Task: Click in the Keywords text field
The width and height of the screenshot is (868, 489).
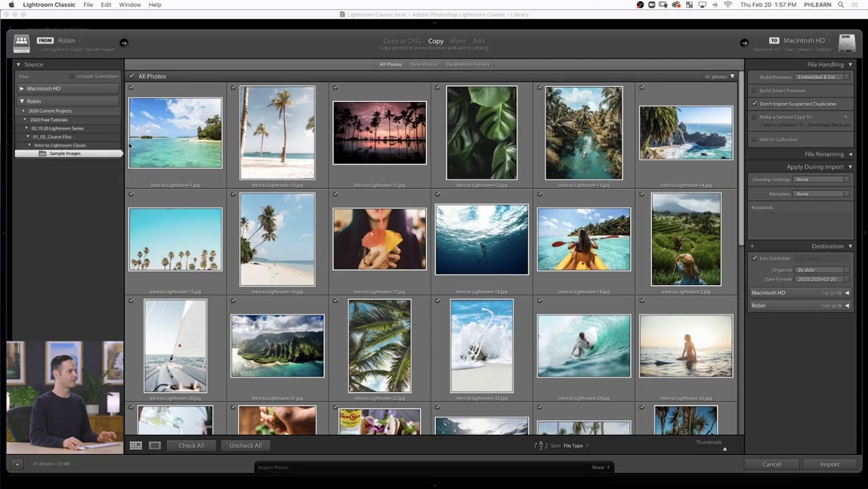Action: tap(801, 224)
